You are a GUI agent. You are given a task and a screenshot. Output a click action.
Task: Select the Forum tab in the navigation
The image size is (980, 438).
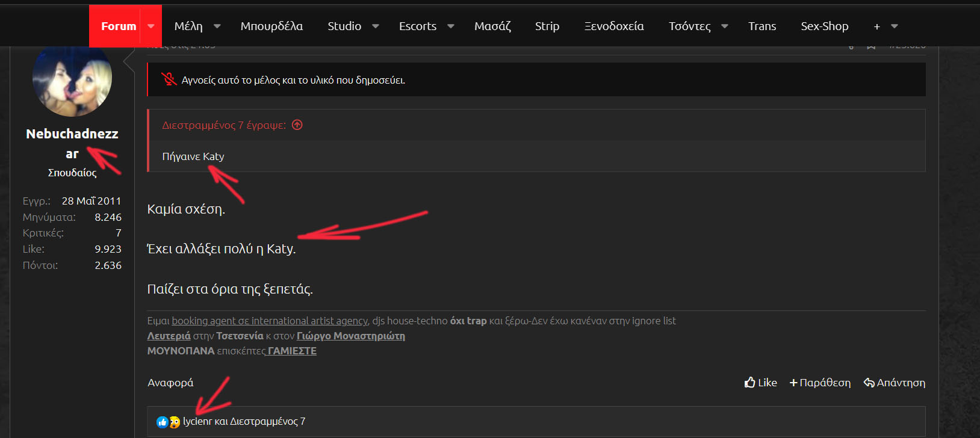(119, 26)
